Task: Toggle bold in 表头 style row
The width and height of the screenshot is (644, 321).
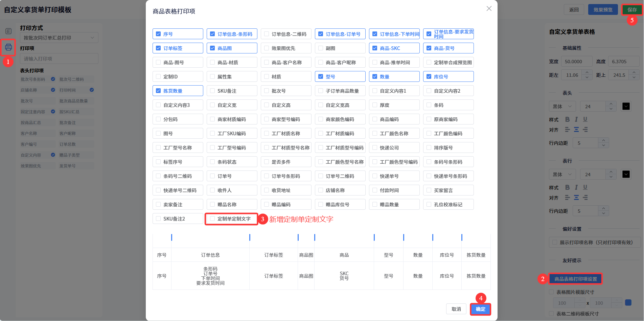Action: pyautogui.click(x=567, y=119)
